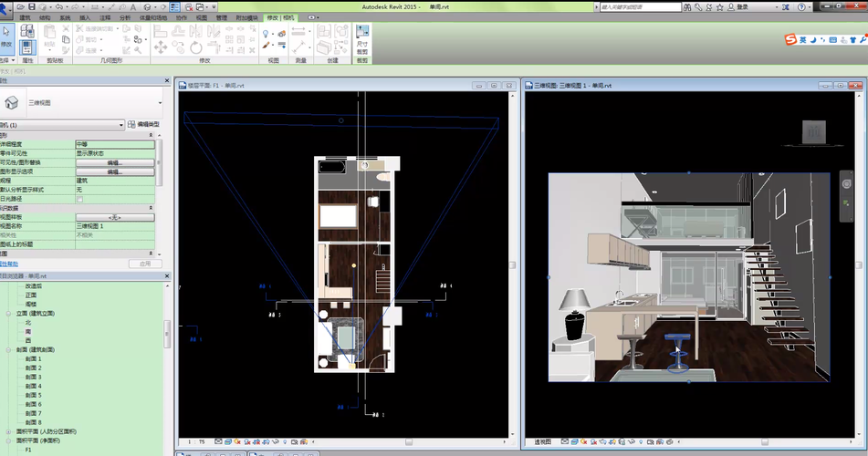Open the 注释 ribbon tab
This screenshot has height=456, width=868.
[105, 17]
